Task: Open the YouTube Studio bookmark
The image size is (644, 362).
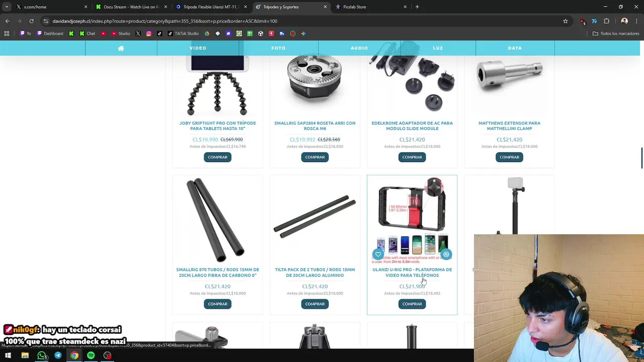Action: tap(121, 34)
